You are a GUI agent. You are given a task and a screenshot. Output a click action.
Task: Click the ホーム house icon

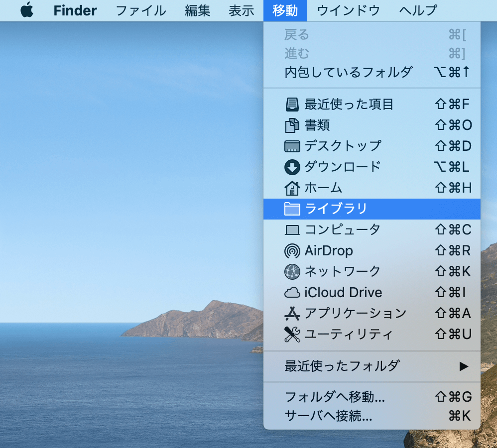(292, 188)
